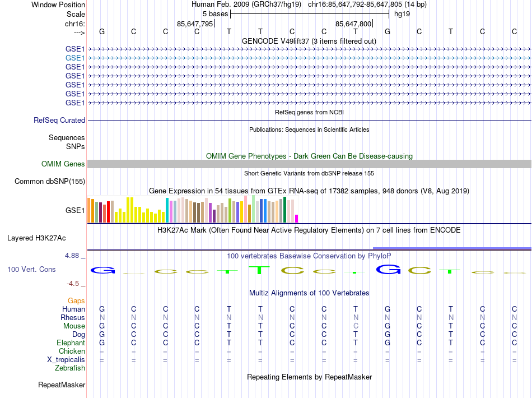Click the 'chr16:' ruler label

75,24
